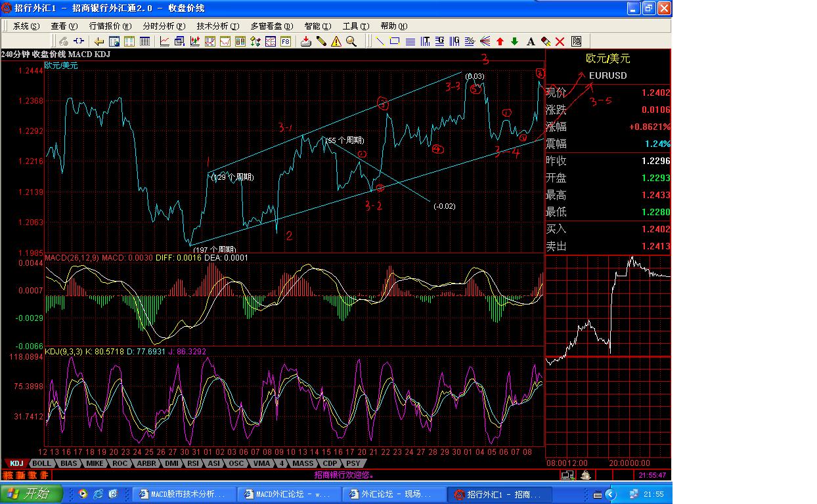Switch to the VMA indicator tab
The height and width of the screenshot is (504, 817).
point(261,463)
